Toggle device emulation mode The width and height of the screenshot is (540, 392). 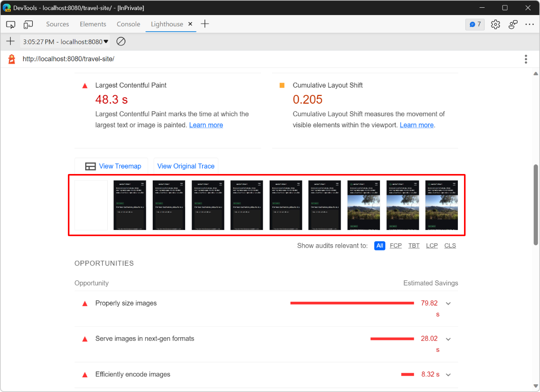pos(28,24)
